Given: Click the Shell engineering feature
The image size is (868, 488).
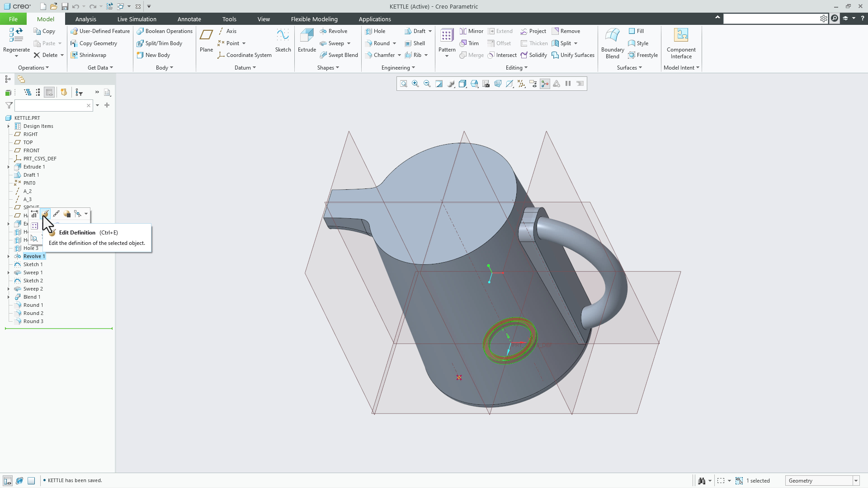Looking at the screenshot, I should [x=415, y=43].
